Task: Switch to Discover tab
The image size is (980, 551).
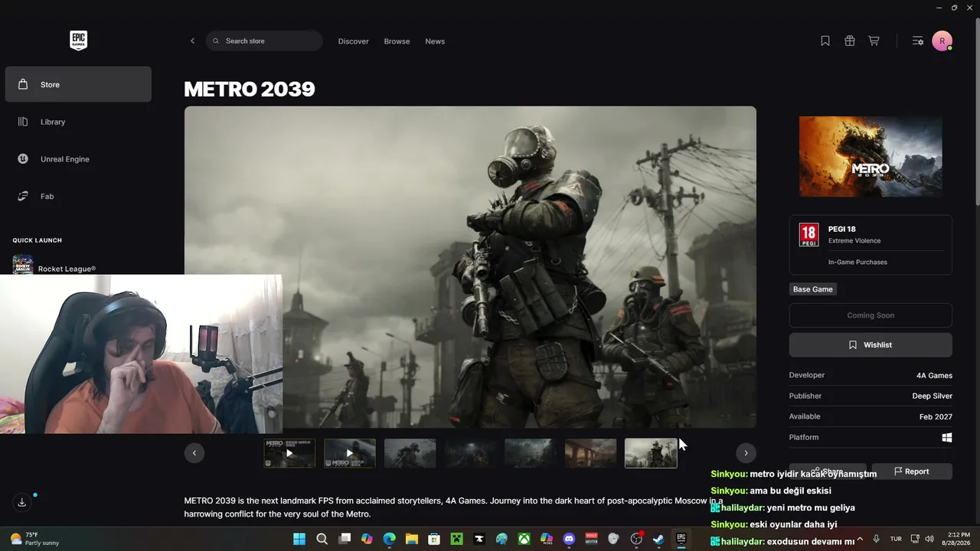Action: click(354, 41)
